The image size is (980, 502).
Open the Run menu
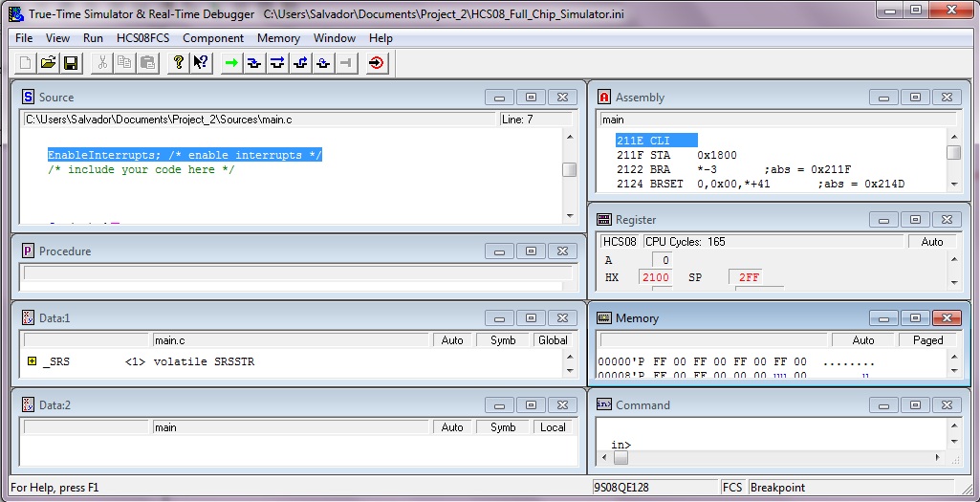click(93, 38)
